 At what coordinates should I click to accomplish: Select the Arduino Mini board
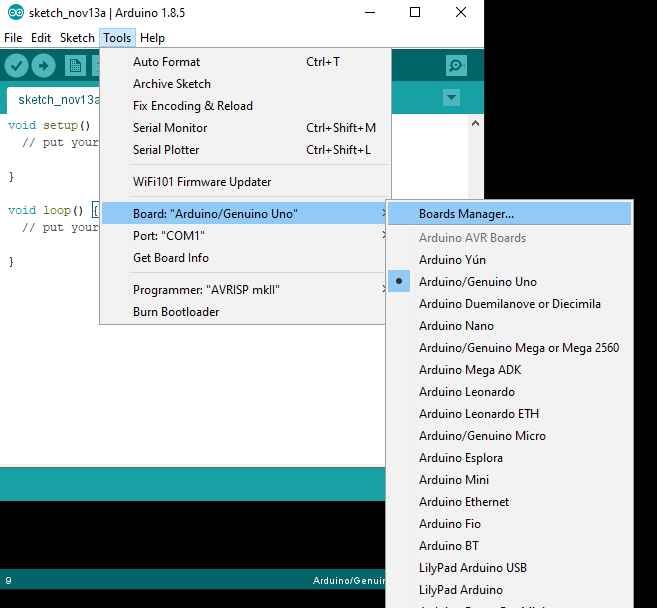[x=510, y=480]
